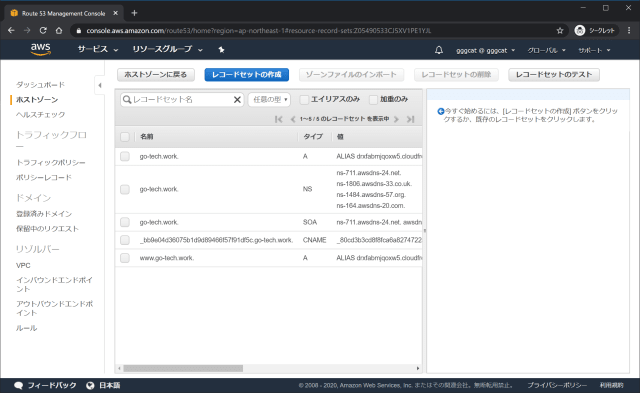Screen dimensions: 640x393
Task: Expand the gggcat @ gggcat account menu
Action: [485, 50]
